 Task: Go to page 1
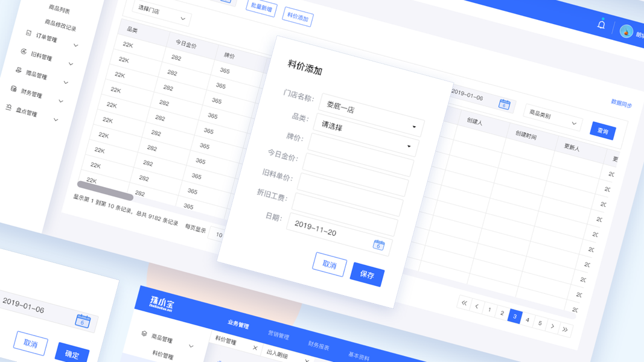(489, 310)
